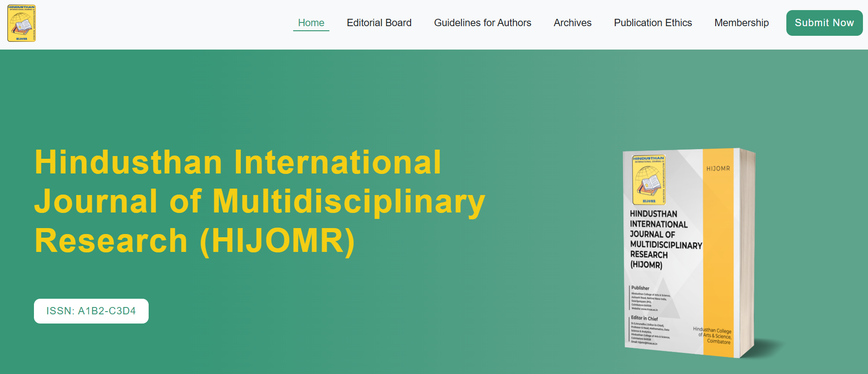
Task: Open the Membership menu item
Action: pos(741,23)
